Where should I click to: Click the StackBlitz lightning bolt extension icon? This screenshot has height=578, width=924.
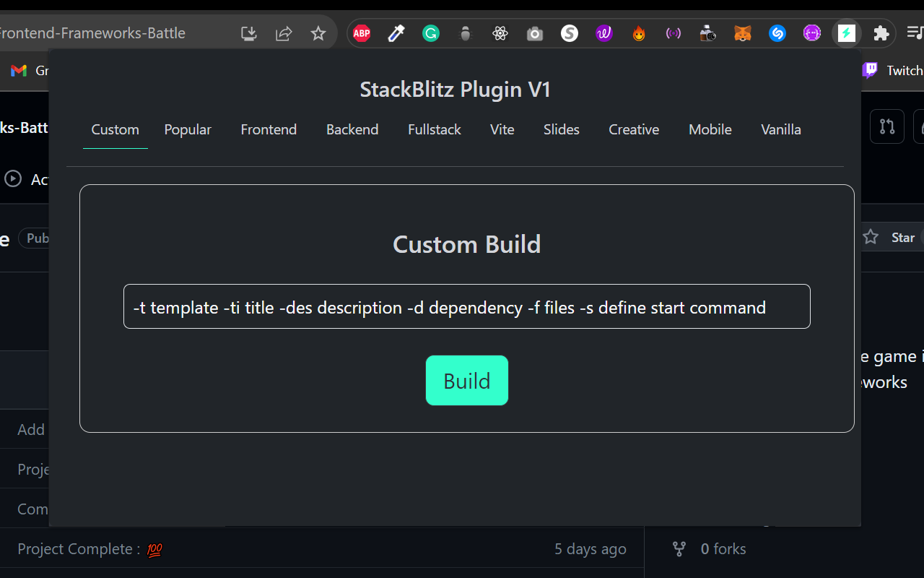click(x=847, y=33)
